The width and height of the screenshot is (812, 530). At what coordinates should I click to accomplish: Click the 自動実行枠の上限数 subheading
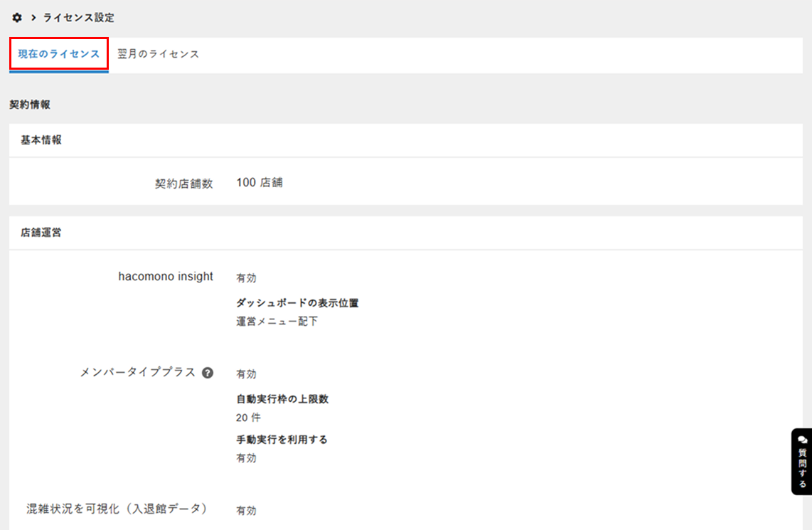(x=282, y=399)
